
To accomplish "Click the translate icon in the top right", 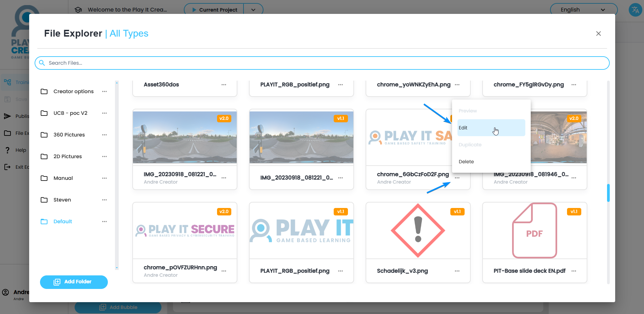I will click(635, 10).
